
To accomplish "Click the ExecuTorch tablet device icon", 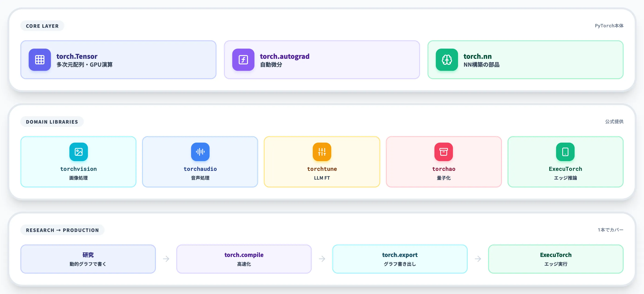I will [x=565, y=152].
